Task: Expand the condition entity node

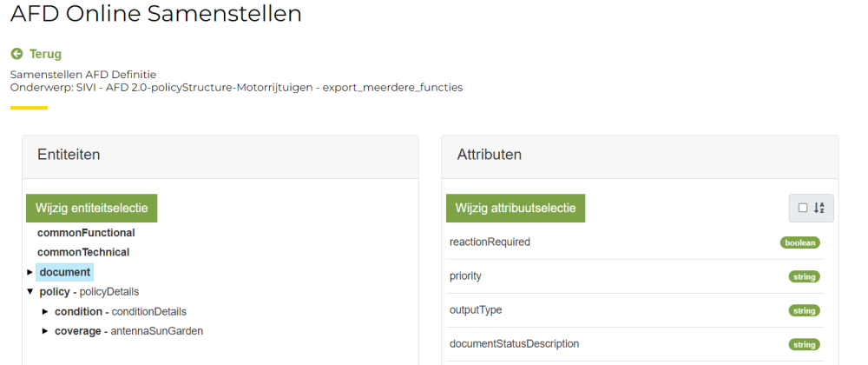Action: pyautogui.click(x=46, y=311)
